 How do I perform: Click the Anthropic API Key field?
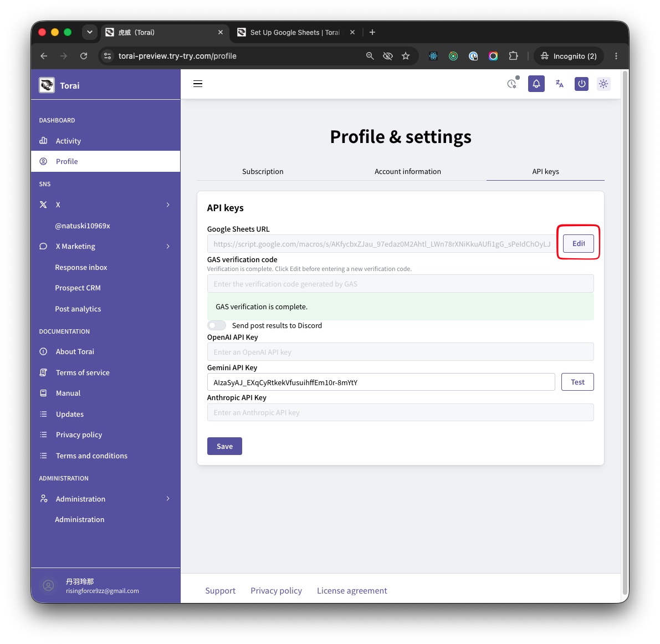400,412
